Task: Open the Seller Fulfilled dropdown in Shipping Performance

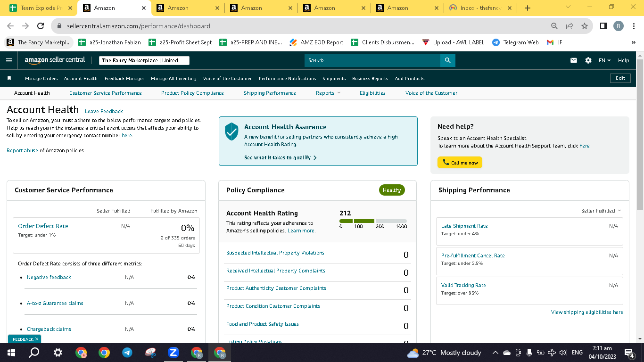Action: 601,211
